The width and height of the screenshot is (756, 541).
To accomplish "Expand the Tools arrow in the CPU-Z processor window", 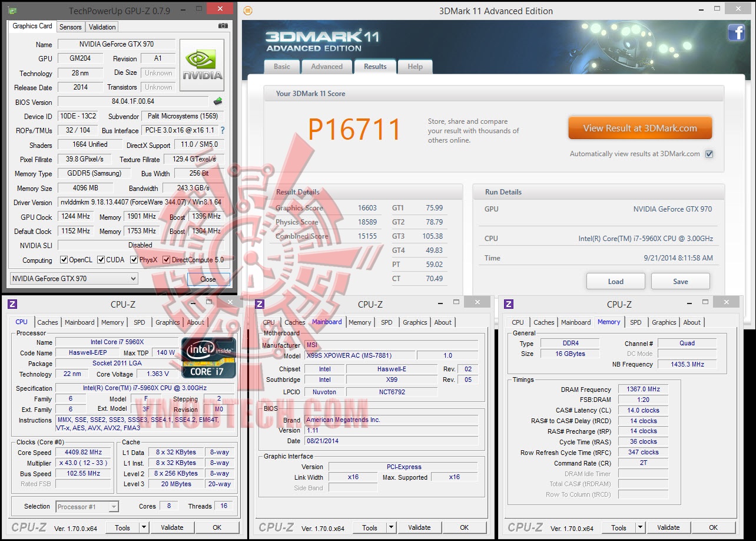I will coord(144,527).
